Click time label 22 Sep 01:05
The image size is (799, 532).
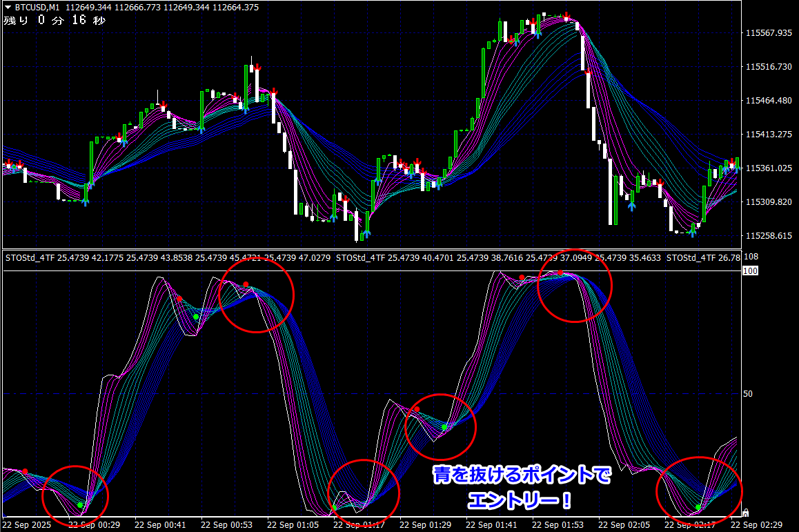(293, 525)
